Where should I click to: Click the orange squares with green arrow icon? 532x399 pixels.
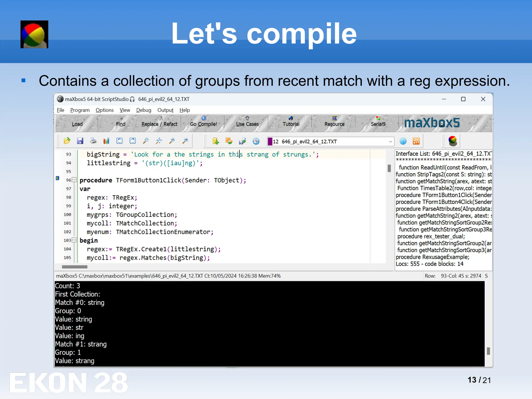(229, 141)
